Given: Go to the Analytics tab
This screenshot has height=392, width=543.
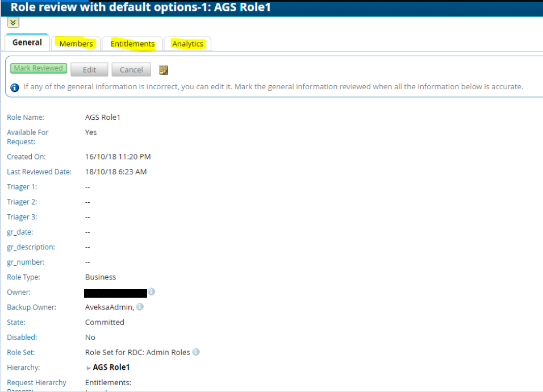Looking at the screenshot, I should pos(187,44).
